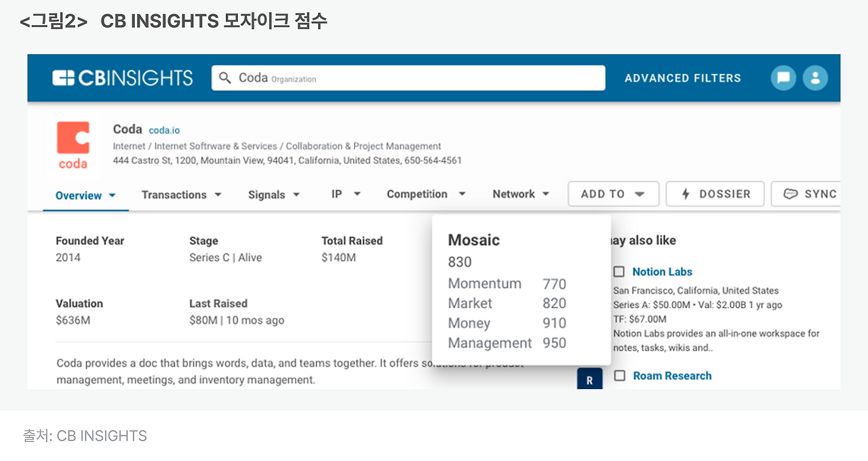Click the lightning bolt Dossier icon
This screenshot has width=868, height=461.
point(686,194)
